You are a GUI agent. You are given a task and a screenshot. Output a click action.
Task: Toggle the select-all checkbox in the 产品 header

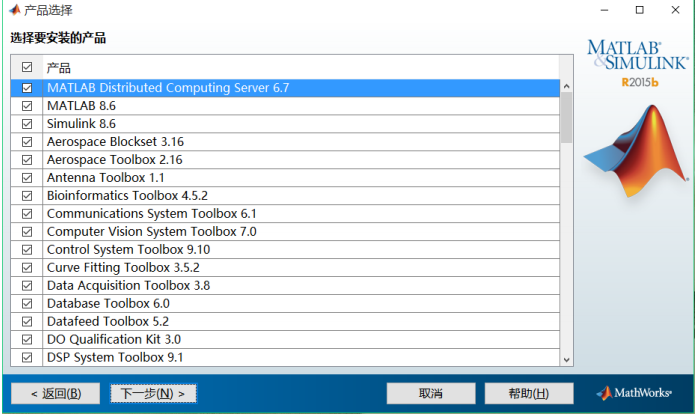coord(27,67)
